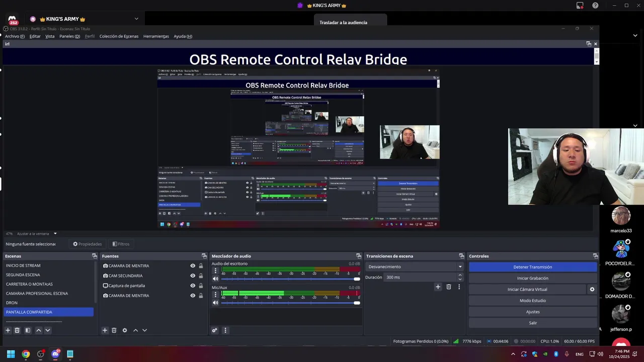Viewport: 644px width, 362px height.
Task: Open Discord help question mark icon
Action: (595, 6)
